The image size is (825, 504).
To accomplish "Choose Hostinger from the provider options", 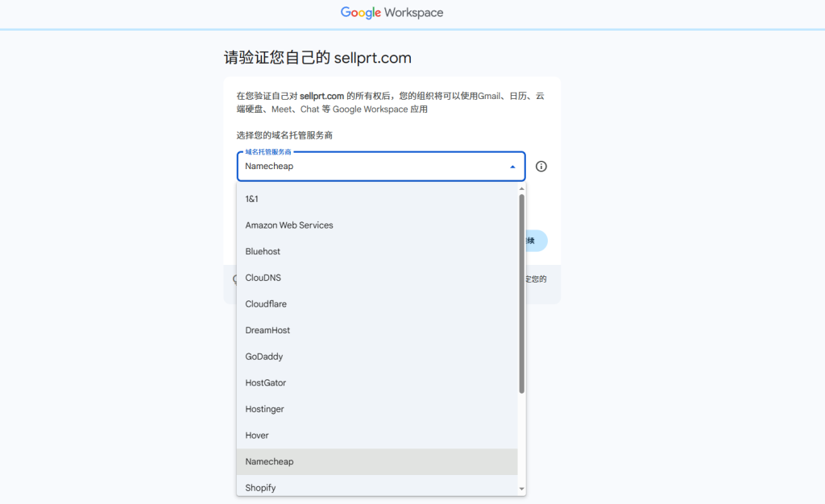I will tap(266, 408).
